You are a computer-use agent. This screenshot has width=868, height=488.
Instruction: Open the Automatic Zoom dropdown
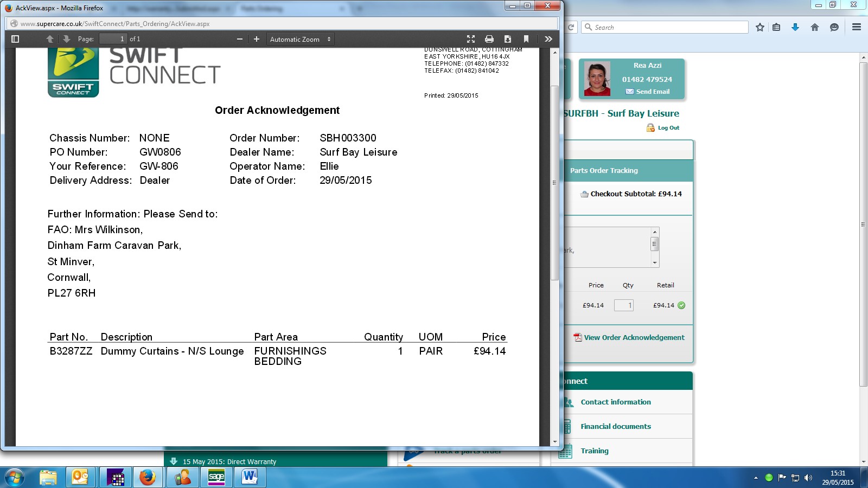click(300, 39)
